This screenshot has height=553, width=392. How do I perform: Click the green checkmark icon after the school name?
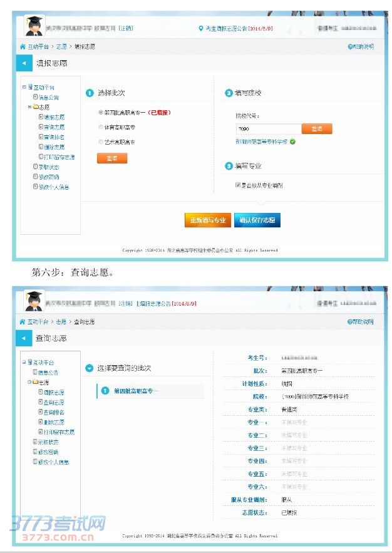tap(292, 142)
